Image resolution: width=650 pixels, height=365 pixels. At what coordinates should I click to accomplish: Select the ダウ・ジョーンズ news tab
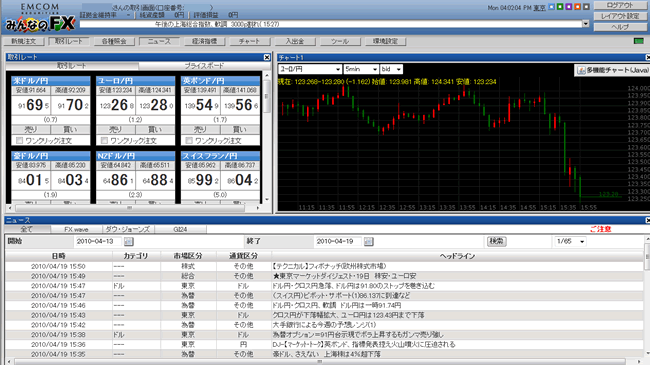(x=128, y=229)
